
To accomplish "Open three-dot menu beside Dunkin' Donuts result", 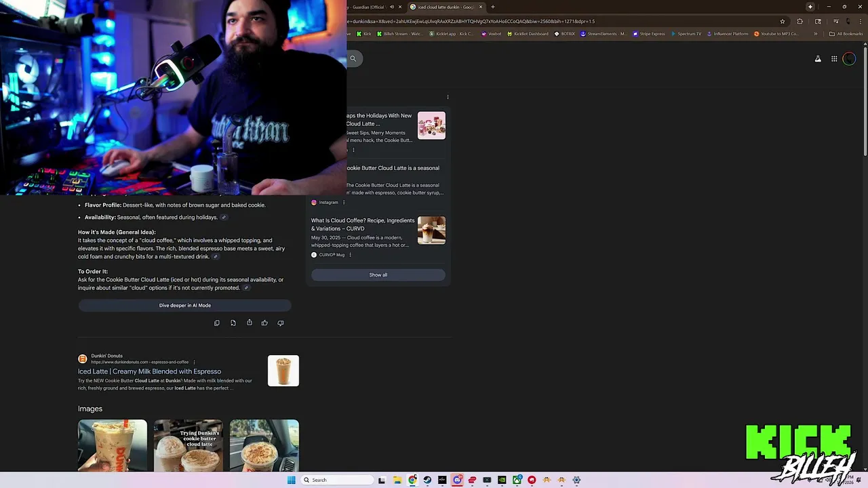I will tap(194, 362).
